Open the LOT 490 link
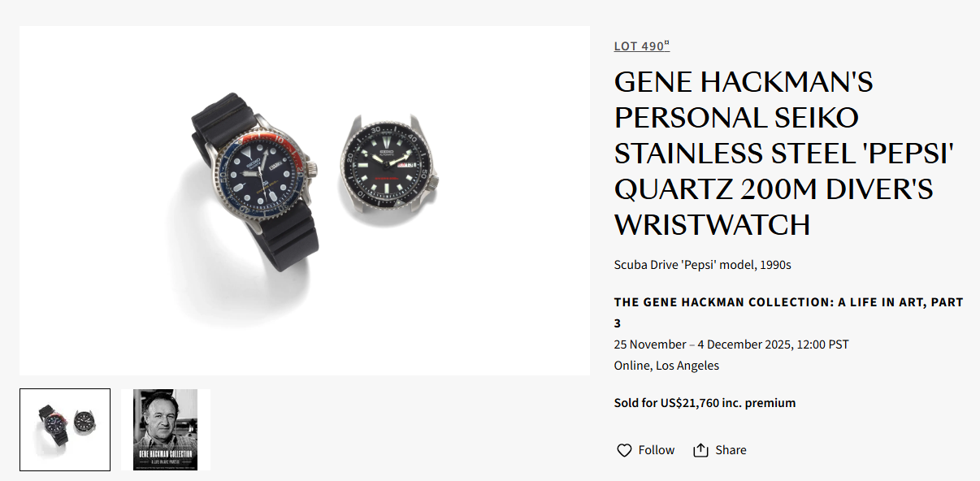 pyautogui.click(x=639, y=46)
